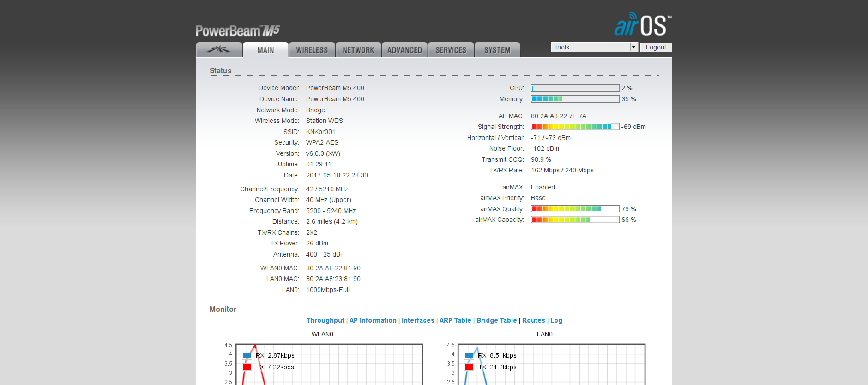
Task: Click the Frequency Band value 5200 - 5240 MHz
Action: 331,211
